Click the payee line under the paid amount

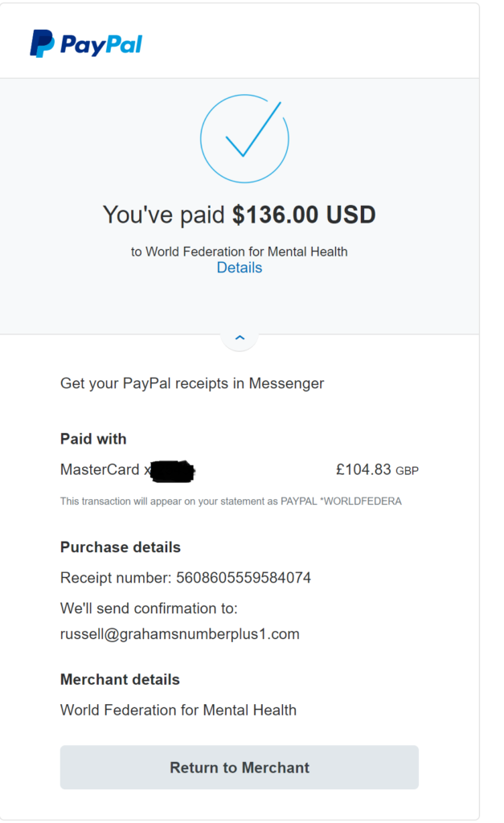240,252
